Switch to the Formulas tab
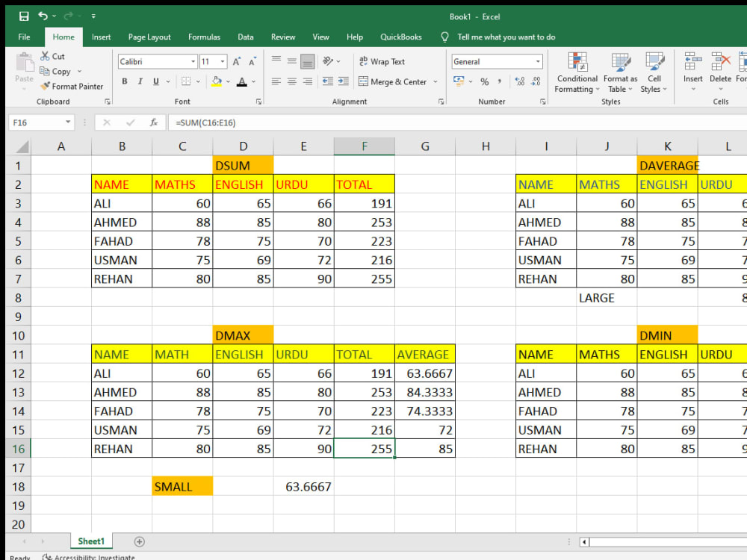This screenshot has width=747, height=560. (204, 37)
